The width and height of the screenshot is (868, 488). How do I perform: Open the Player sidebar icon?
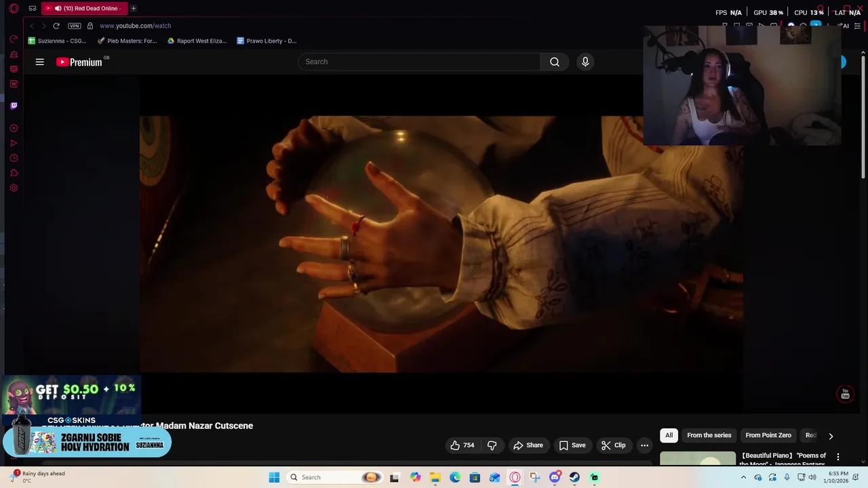[x=14, y=128]
